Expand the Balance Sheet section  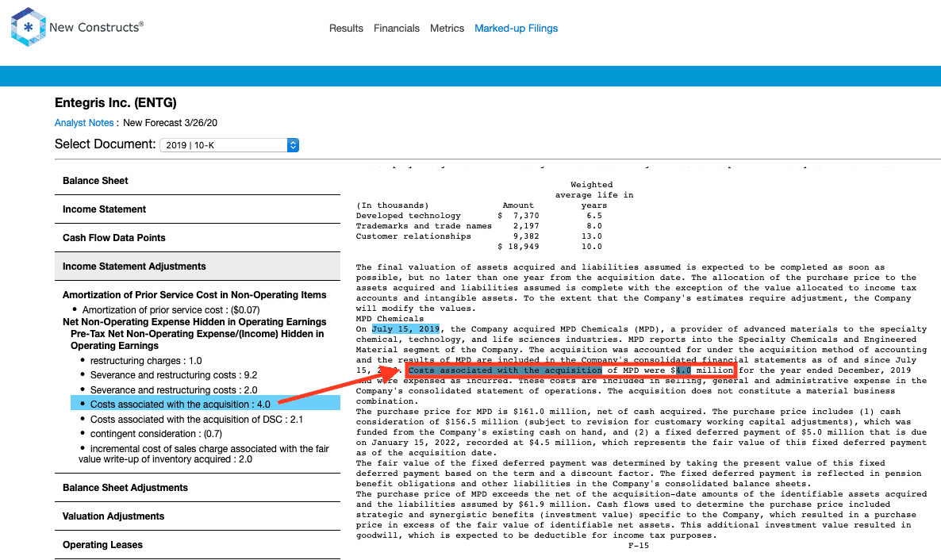[x=198, y=181]
